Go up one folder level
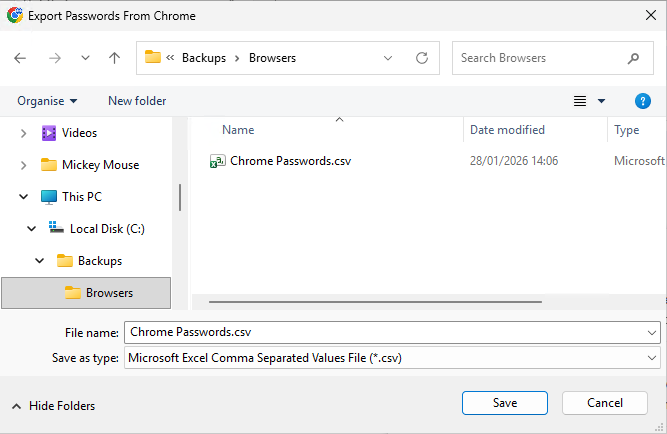 coord(114,58)
